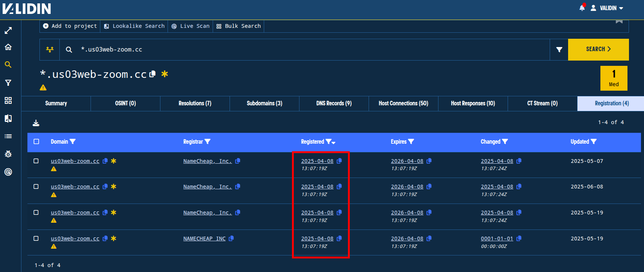Switch to the DNS Records (9) tab
Image resolution: width=644 pixels, height=272 pixels.
(x=334, y=103)
